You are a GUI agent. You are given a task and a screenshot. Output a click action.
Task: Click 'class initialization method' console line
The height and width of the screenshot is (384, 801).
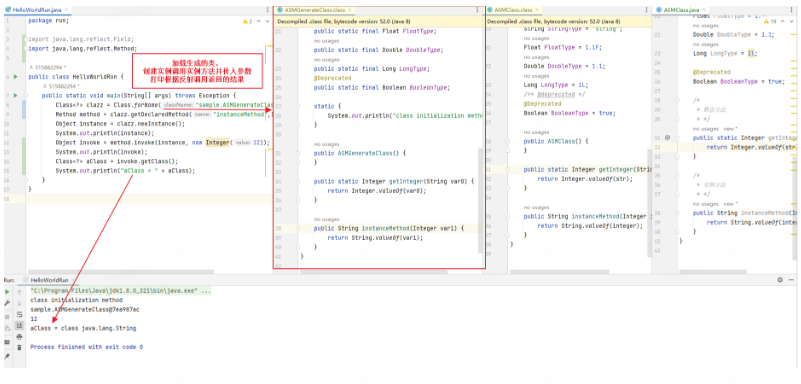[76, 300]
